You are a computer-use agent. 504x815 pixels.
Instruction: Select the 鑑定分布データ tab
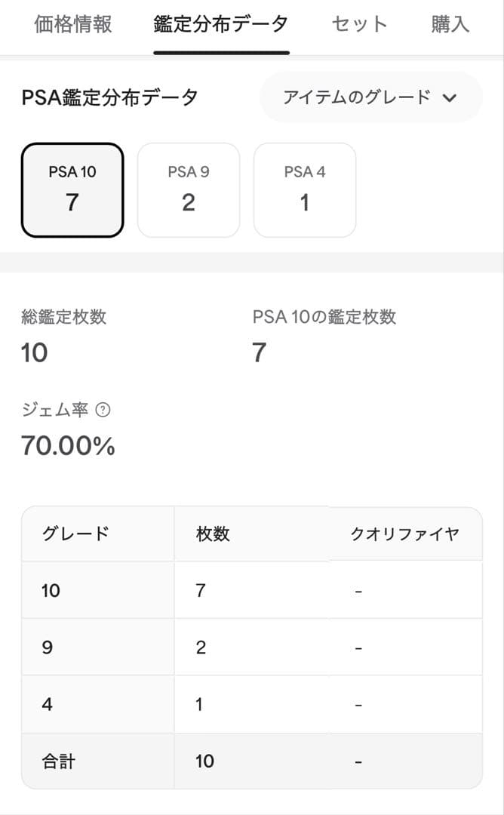coord(221,24)
